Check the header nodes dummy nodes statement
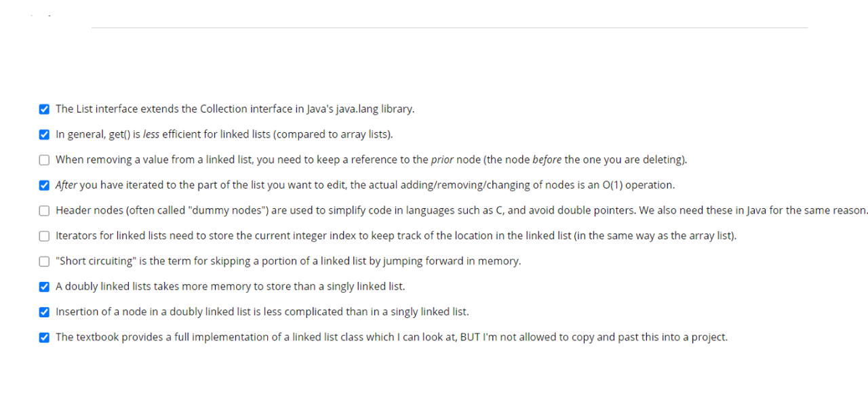868x404 pixels. pyautogui.click(x=44, y=210)
